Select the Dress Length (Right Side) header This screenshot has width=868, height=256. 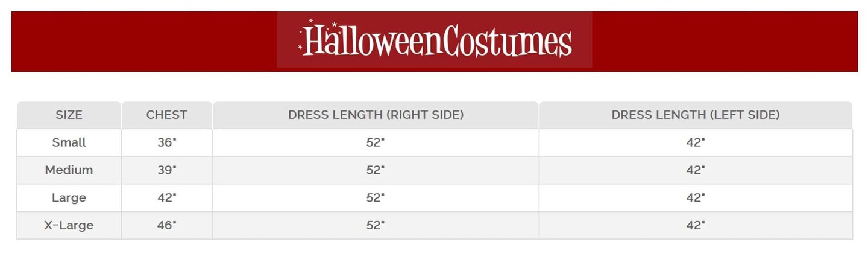[x=376, y=115]
